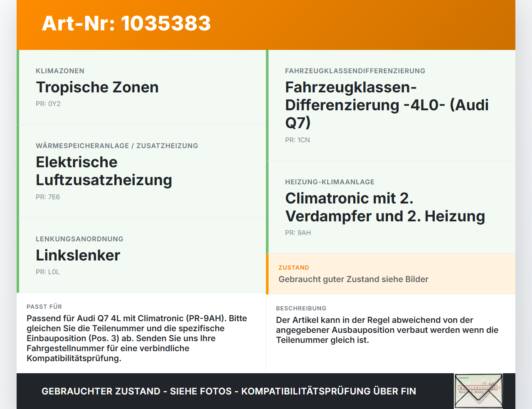Click the Wärmespeicheranlage / Zusatzheizung label
This screenshot has height=409, width=532.
(117, 146)
